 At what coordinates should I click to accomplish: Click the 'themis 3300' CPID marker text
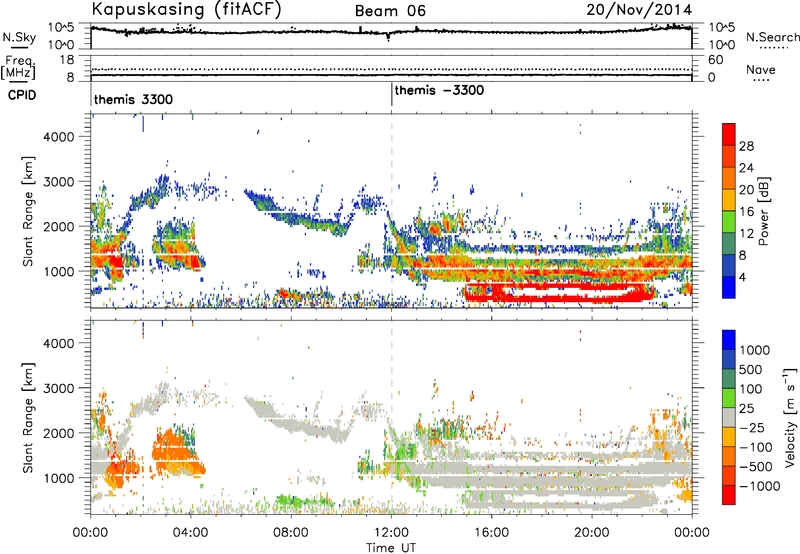(133, 99)
